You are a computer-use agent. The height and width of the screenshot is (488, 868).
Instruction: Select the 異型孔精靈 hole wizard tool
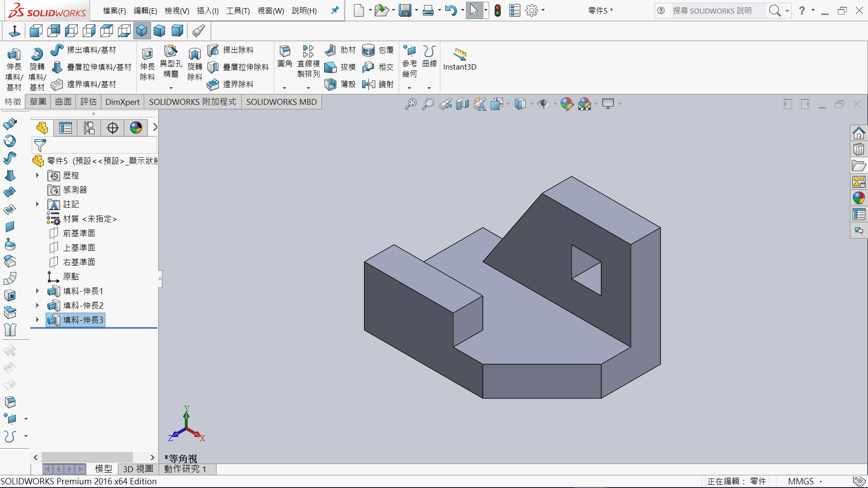[x=171, y=51]
